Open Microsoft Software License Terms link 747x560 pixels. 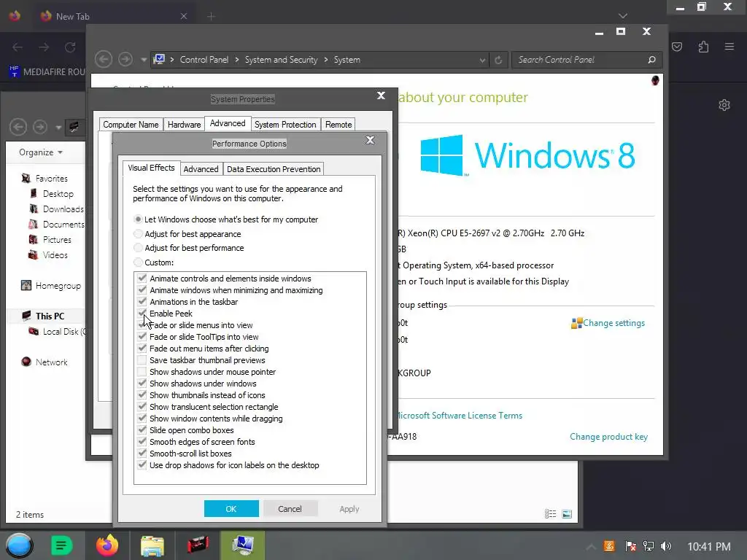pos(458,415)
